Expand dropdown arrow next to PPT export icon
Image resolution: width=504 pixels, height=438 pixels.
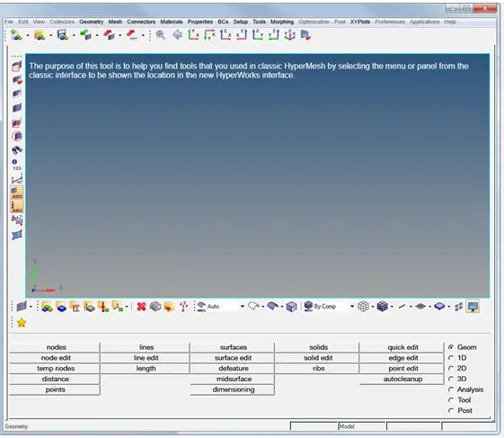point(143,35)
